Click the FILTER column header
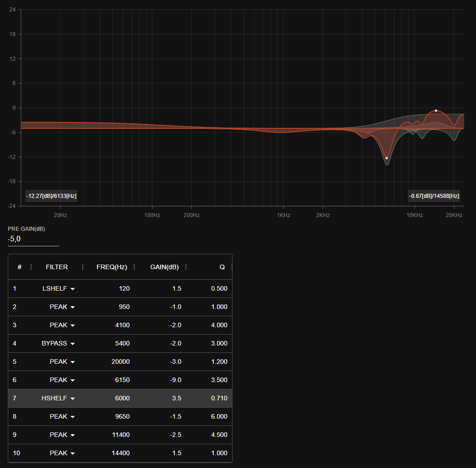The image size is (476, 468). (57, 267)
